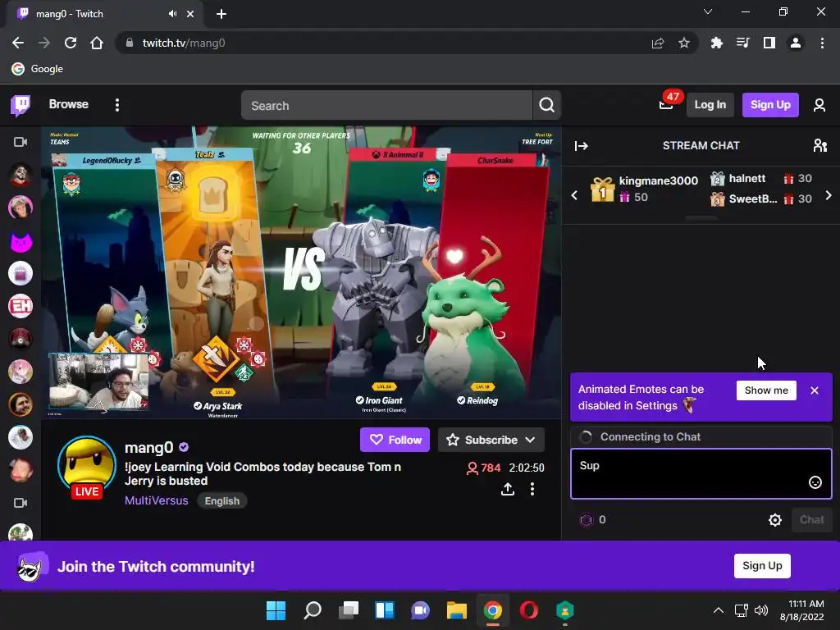This screenshot has width=840, height=630.
Task: Click the search magnifier button
Action: coord(546,105)
